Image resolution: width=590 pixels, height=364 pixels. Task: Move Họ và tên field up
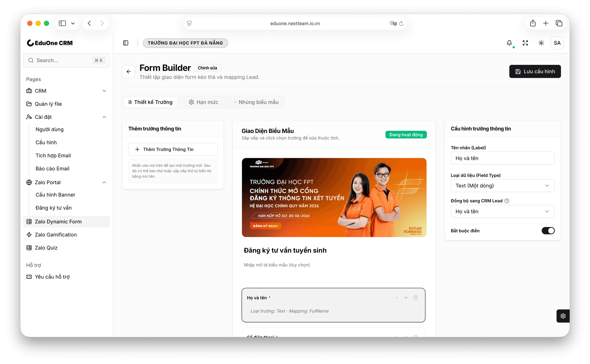click(397, 298)
